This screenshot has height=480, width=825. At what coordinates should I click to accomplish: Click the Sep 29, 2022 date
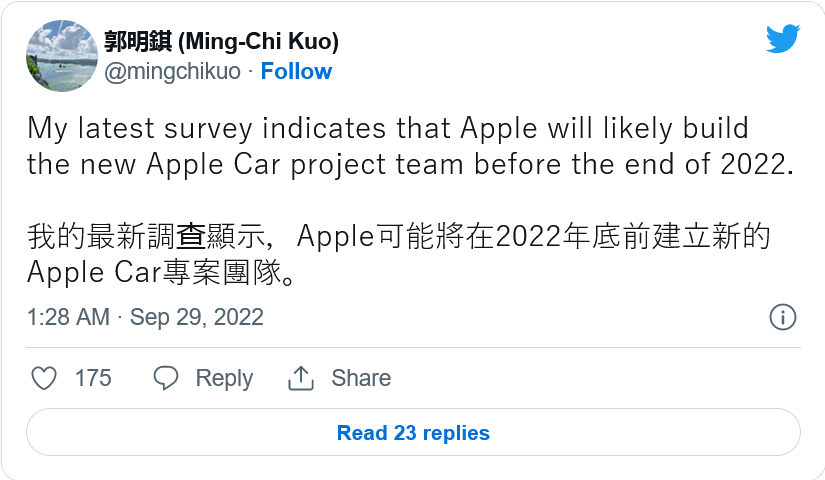pyautogui.click(x=196, y=317)
